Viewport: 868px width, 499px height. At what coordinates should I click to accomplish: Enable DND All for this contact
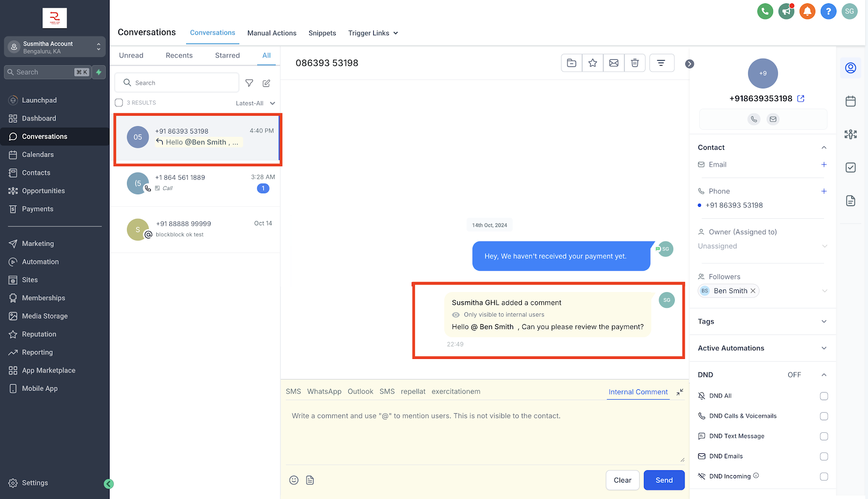[x=824, y=396]
